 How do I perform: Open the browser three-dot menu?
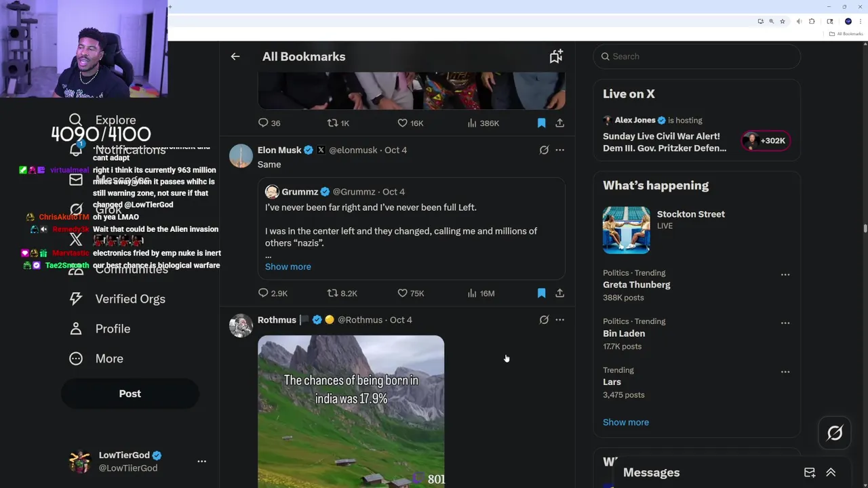coord(861,22)
